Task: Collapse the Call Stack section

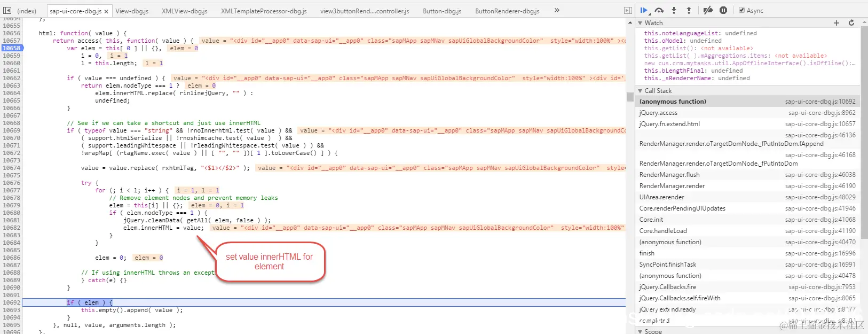Action: pos(641,91)
